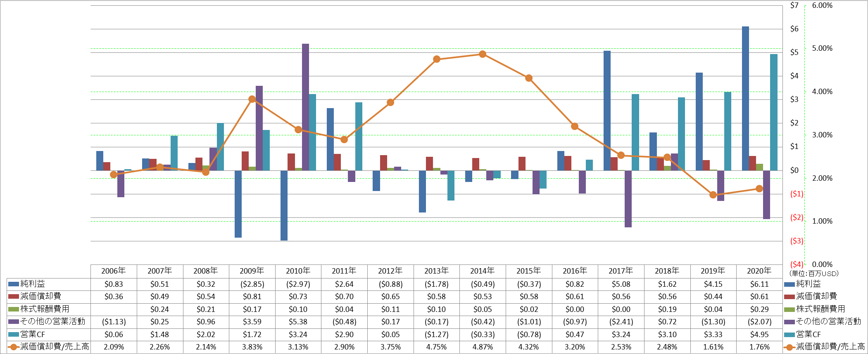Click the left 株式報酬費用 row label
The width and height of the screenshot is (868, 354).
pyautogui.click(x=45, y=309)
